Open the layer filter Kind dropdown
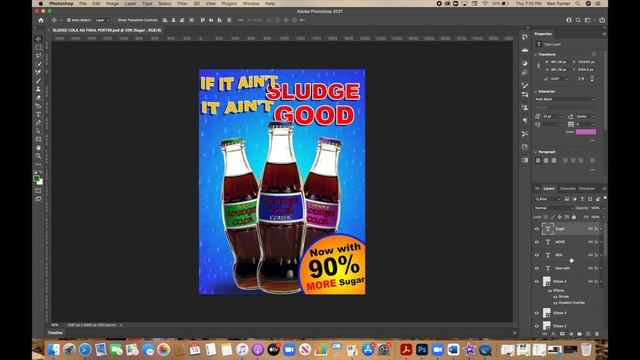Screen dimensions: 640x360 click(547, 199)
